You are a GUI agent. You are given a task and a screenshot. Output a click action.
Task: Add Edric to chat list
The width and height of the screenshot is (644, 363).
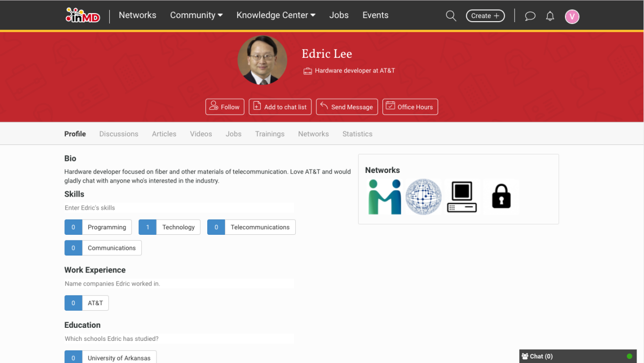pos(280,107)
